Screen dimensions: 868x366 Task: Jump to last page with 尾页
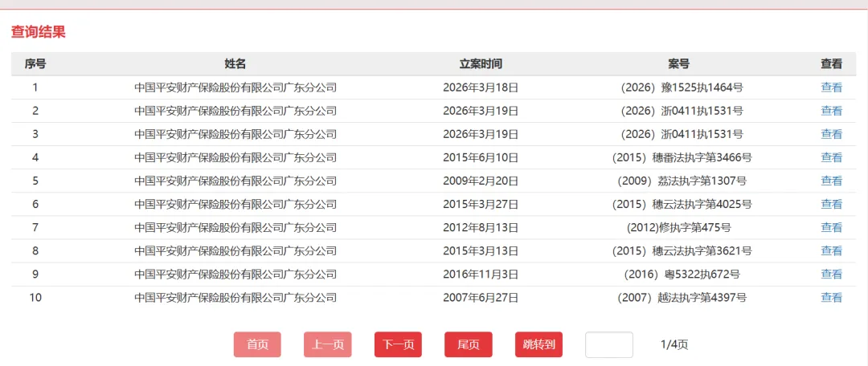[469, 344]
